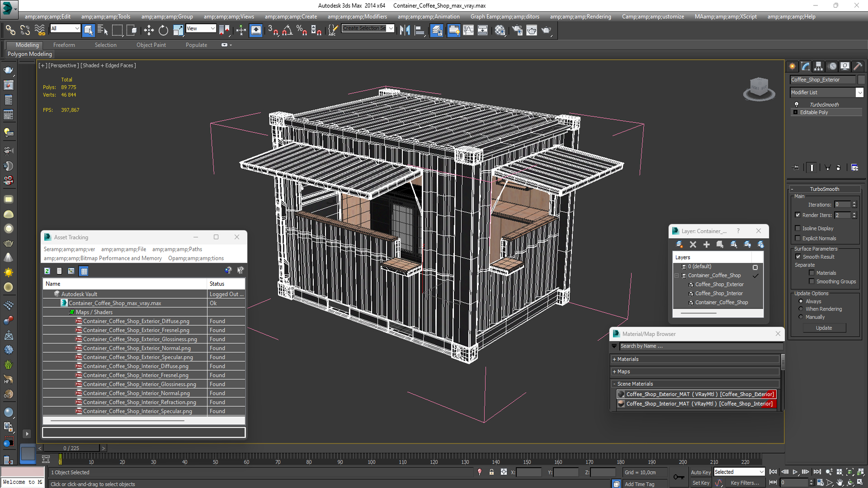Toggle the Angle Snap tool

point(287,30)
